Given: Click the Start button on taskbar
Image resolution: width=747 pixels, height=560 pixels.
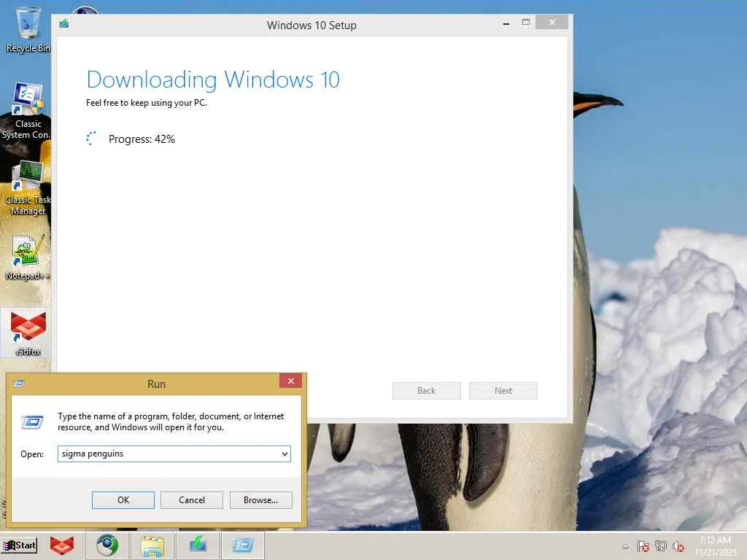Looking at the screenshot, I should click(x=19, y=545).
